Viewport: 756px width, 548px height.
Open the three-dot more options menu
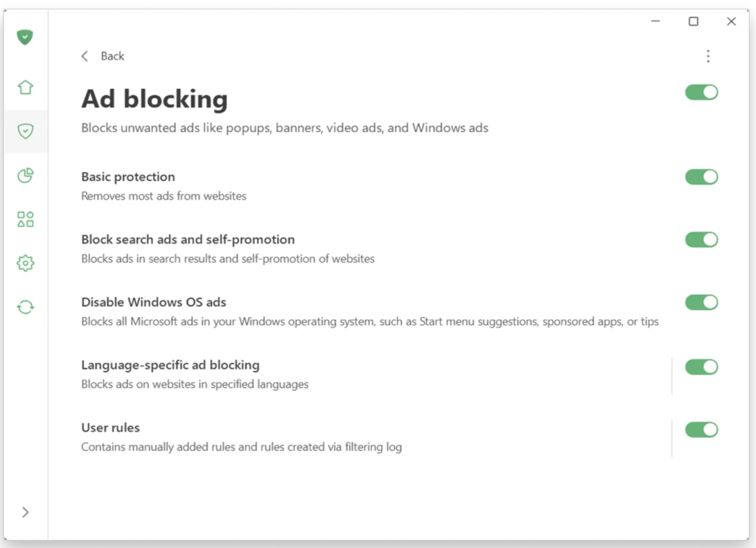pyautogui.click(x=708, y=56)
